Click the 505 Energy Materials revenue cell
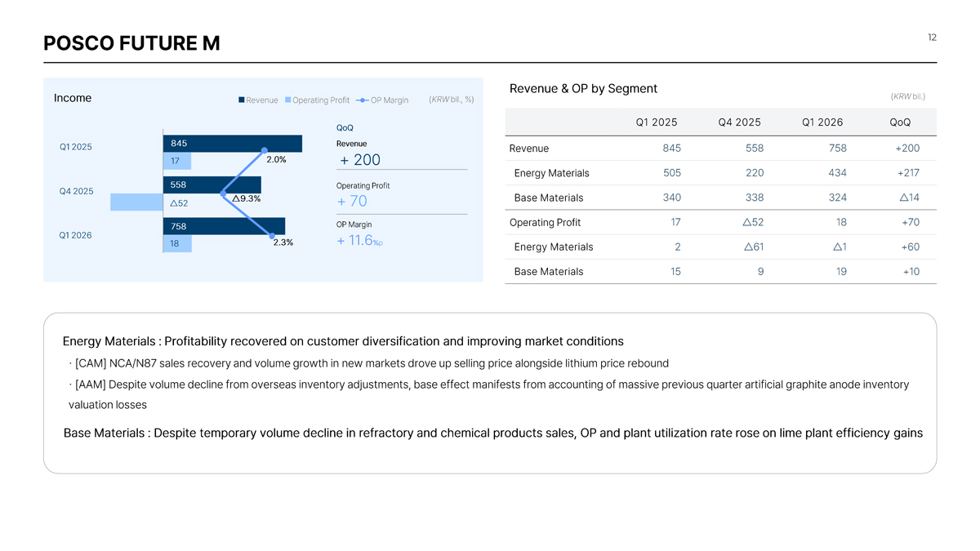The height and width of the screenshot is (551, 980). pos(672,173)
